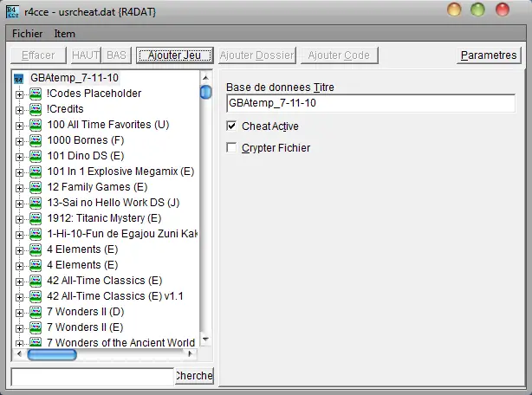Click game icon next to 1000 Bornes (F)
Viewport: 532px width, 395px height.
pyautogui.click(x=36, y=140)
